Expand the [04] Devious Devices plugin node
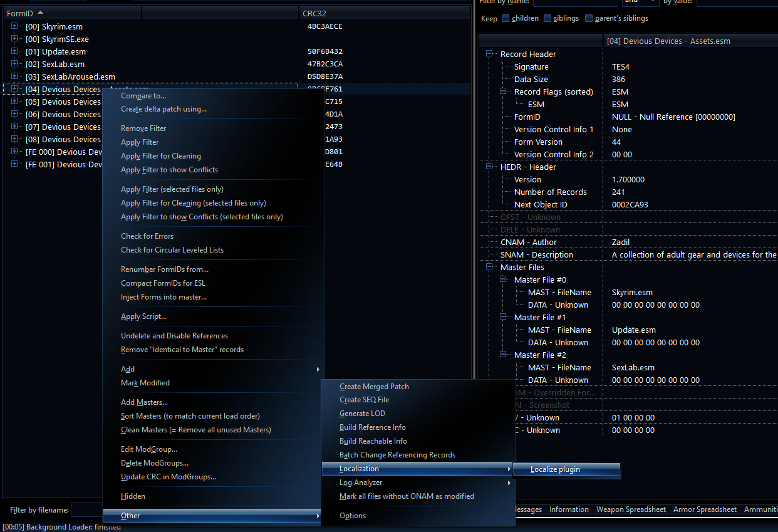Image resolution: width=778 pixels, height=532 pixels. click(14, 89)
